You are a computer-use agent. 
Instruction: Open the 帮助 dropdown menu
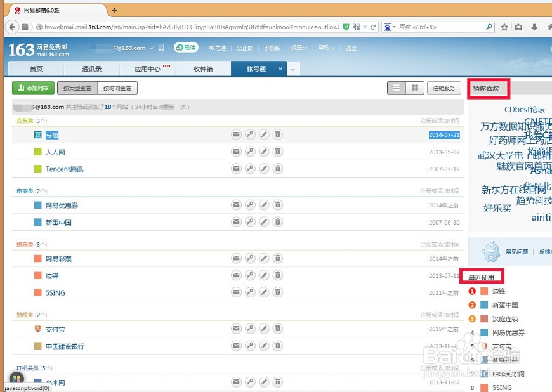(x=326, y=48)
